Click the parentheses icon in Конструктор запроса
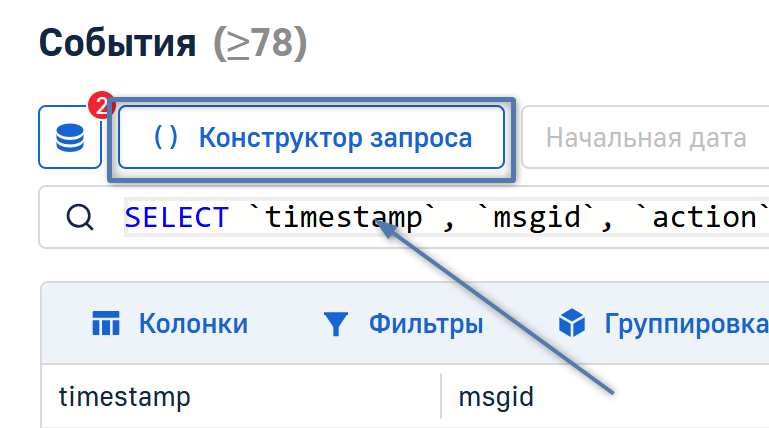This screenshot has height=428, width=769. tap(166, 138)
